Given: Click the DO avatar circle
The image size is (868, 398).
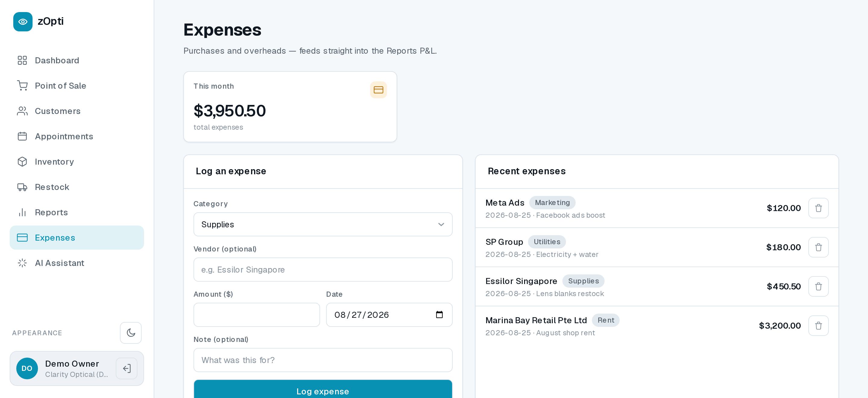Looking at the screenshot, I should [27, 368].
